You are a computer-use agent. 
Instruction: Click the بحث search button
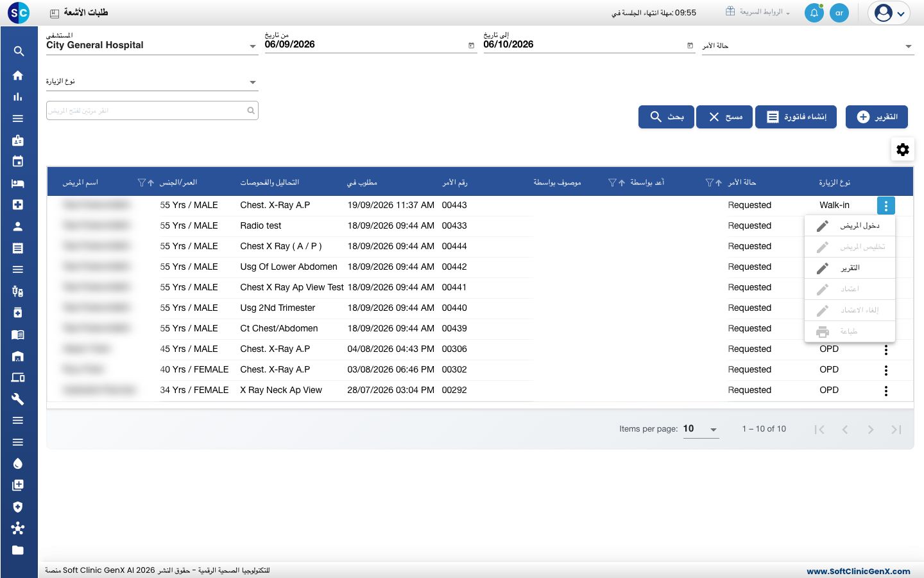coord(666,117)
